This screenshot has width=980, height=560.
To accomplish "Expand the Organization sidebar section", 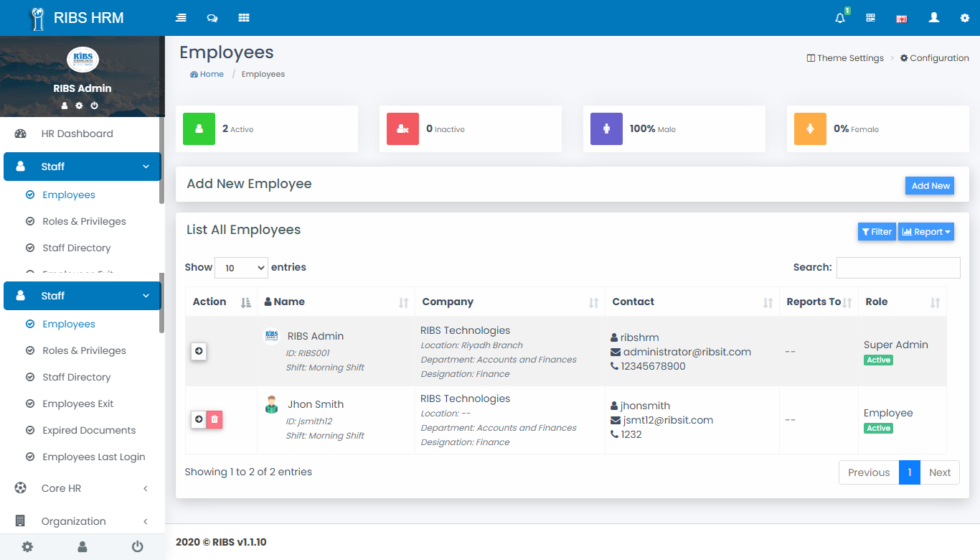I will click(x=83, y=521).
